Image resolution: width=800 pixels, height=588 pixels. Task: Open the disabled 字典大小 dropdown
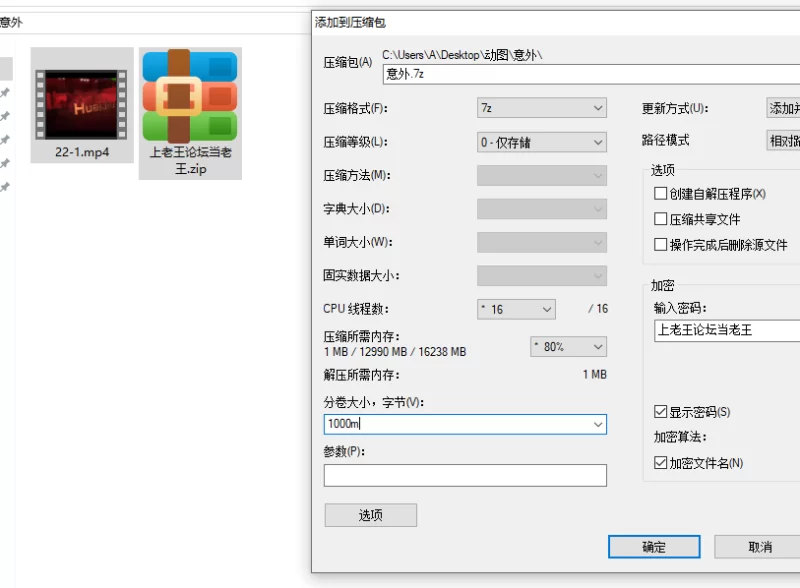click(542, 209)
